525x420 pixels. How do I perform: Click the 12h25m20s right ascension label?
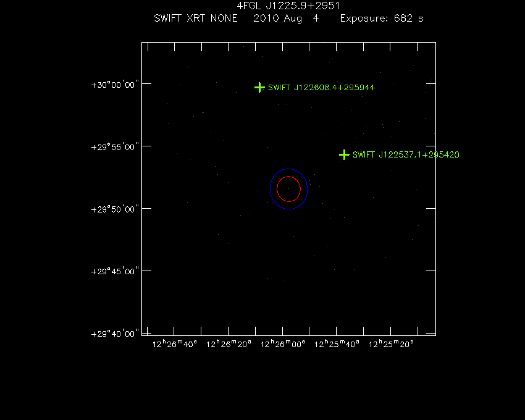coord(391,344)
